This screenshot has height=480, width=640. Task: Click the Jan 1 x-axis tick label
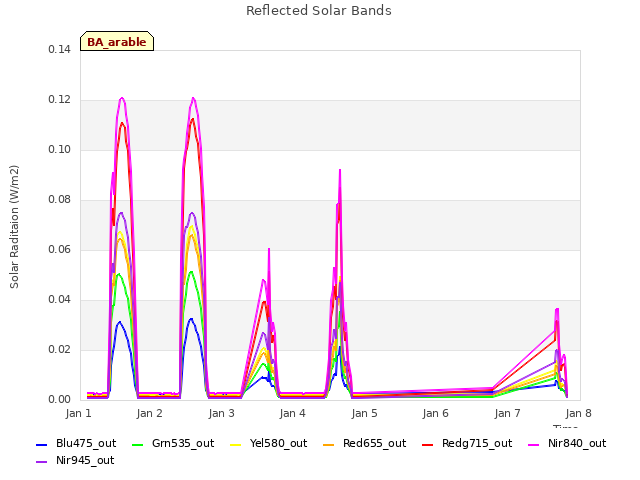(x=78, y=413)
